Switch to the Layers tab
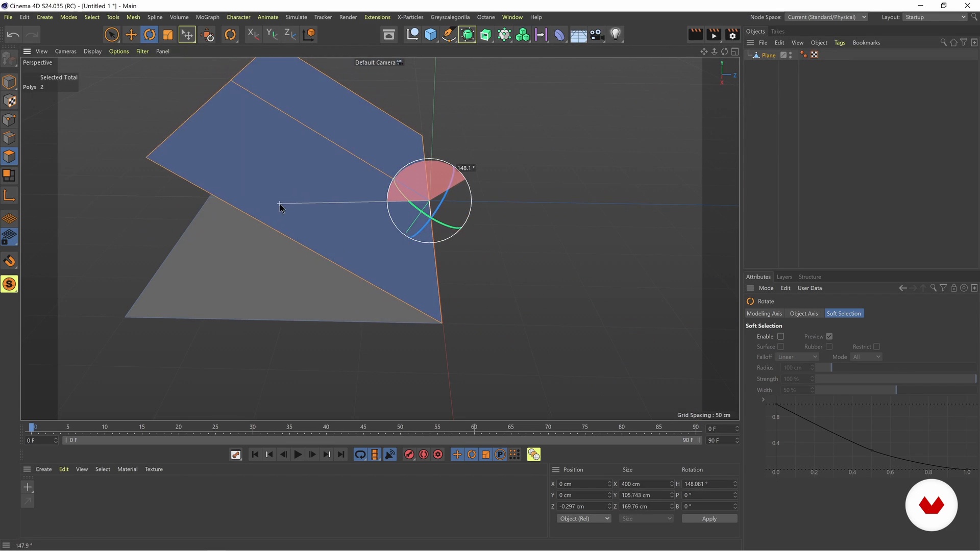Viewport: 980px width, 551px height. [784, 277]
